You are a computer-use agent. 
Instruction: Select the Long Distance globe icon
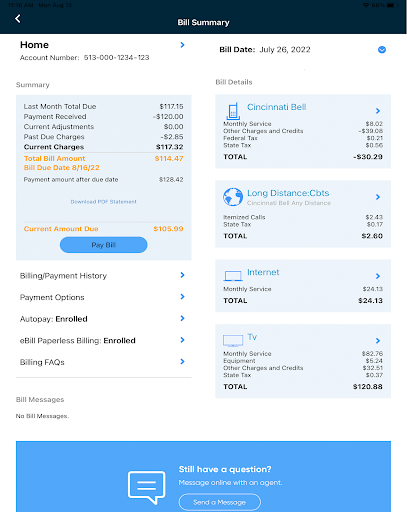coord(233,197)
